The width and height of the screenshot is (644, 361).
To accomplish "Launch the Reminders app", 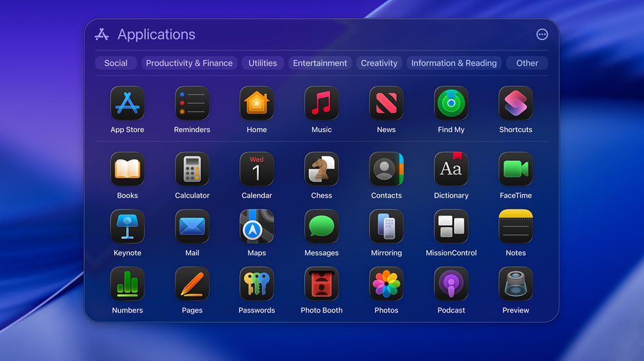I will click(x=192, y=104).
